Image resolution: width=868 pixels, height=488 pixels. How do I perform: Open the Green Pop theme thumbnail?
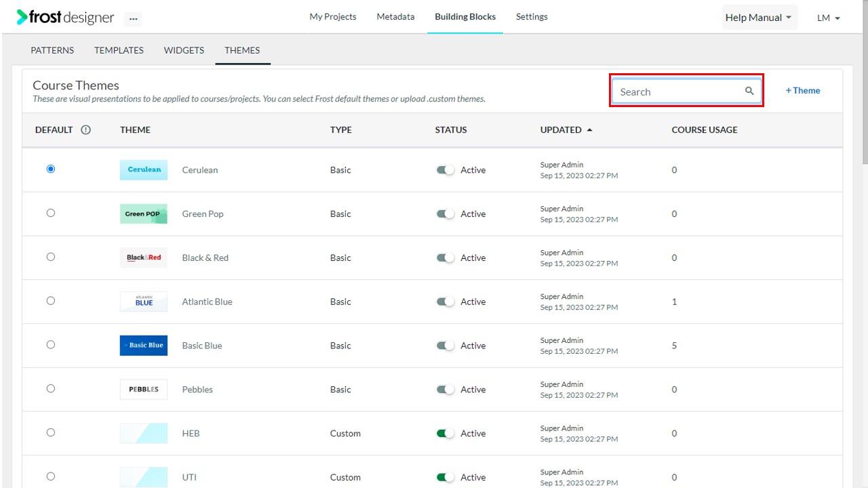click(x=144, y=213)
